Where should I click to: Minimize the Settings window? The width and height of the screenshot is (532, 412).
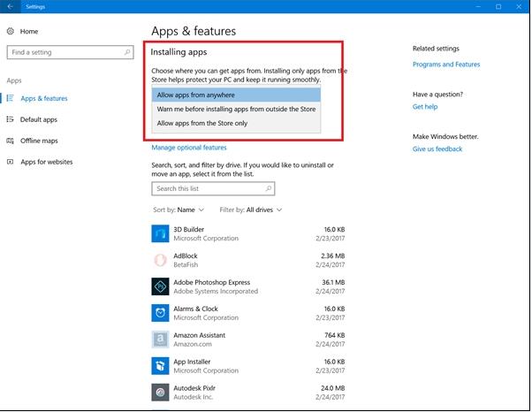(x=478, y=6)
